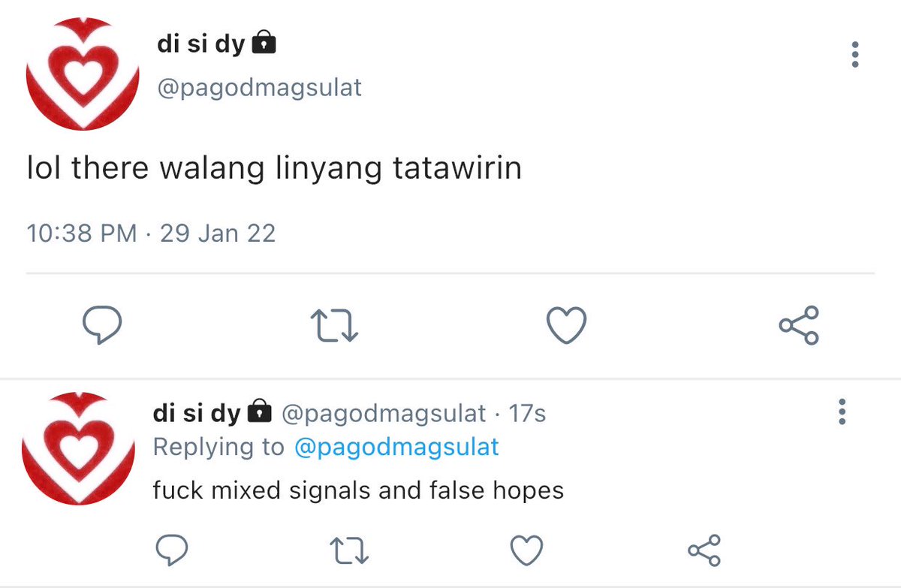The image size is (901, 588).
Task: Retweet the mixed signals reply
Action: pyautogui.click(x=349, y=552)
